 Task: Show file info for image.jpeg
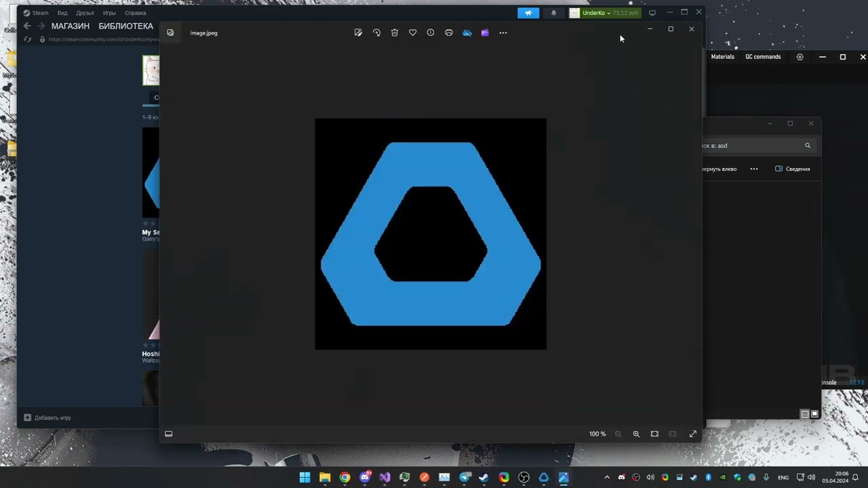point(431,33)
